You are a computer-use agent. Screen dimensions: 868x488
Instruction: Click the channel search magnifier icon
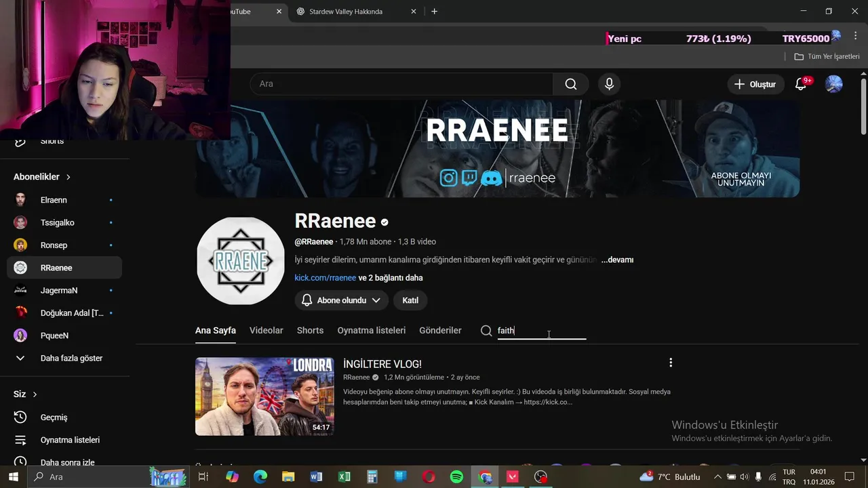pos(486,331)
